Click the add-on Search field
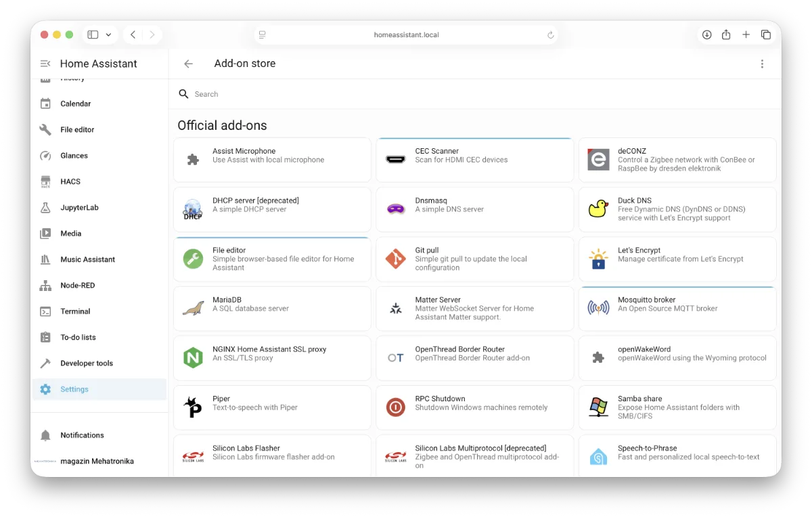This screenshot has width=812, height=517. pyautogui.click(x=474, y=94)
